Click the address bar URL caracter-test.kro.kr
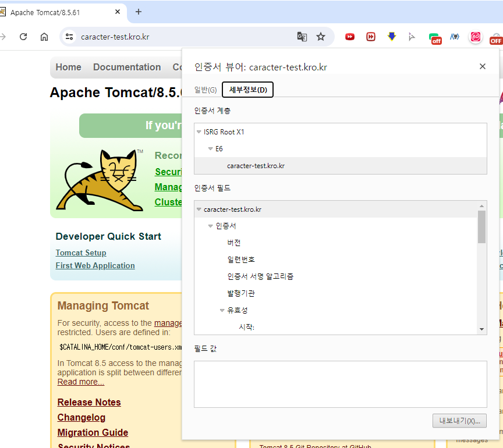This screenshot has width=503, height=448. pos(115,37)
